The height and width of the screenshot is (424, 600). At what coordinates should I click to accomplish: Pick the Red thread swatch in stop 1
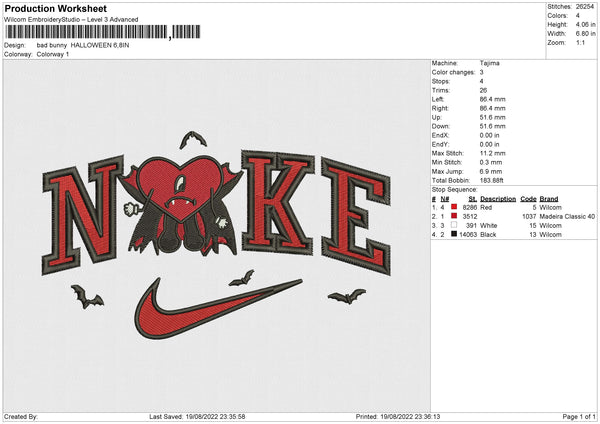[454, 207]
